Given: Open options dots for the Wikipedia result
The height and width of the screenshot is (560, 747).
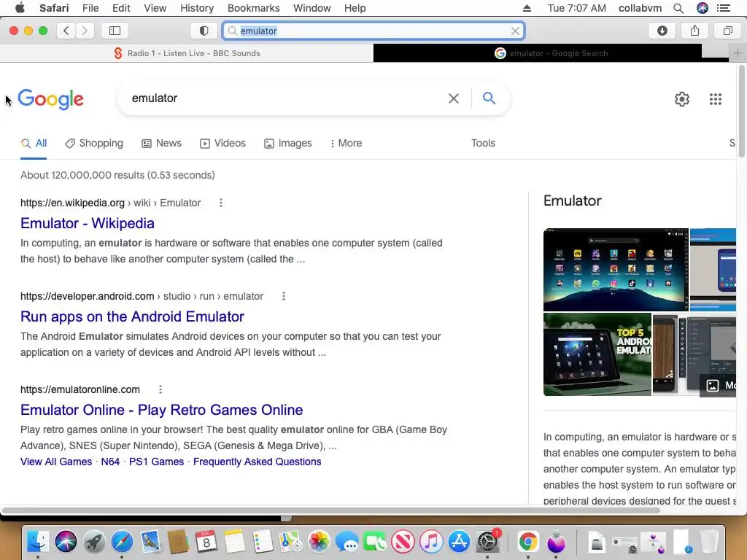Looking at the screenshot, I should [x=220, y=203].
